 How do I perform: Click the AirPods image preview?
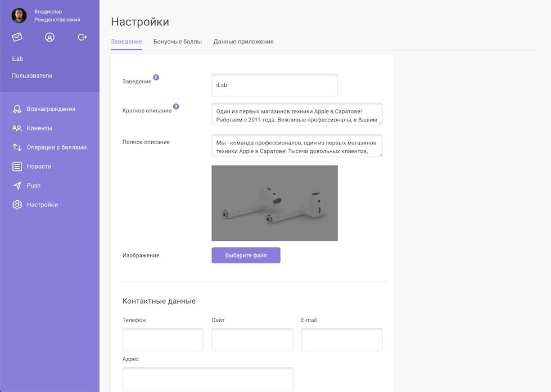[274, 203]
